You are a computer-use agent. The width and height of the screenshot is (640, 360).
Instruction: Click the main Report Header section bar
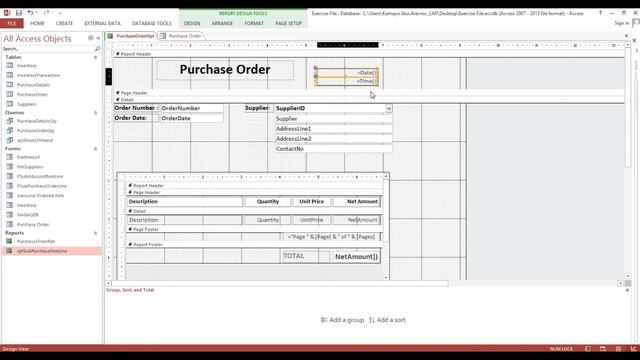coord(369,54)
